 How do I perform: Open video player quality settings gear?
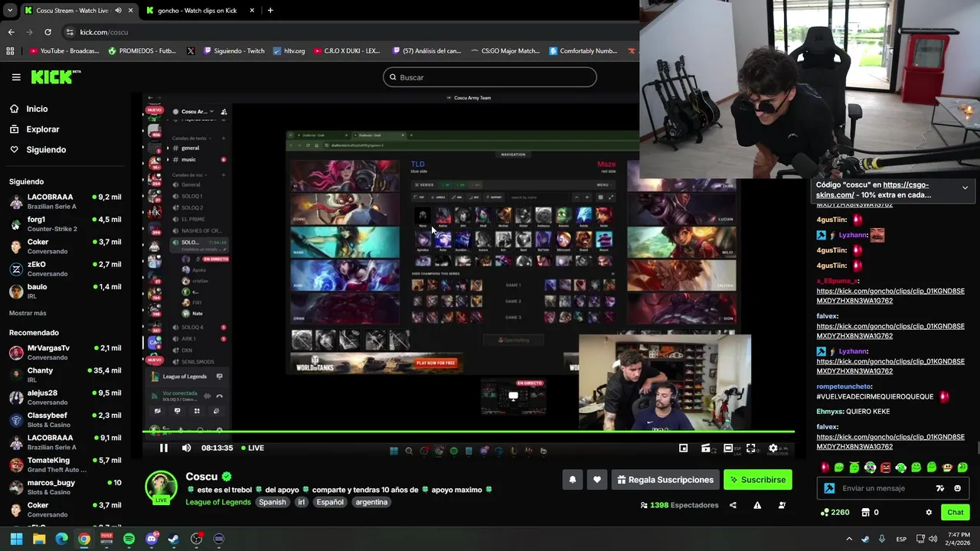[773, 448]
